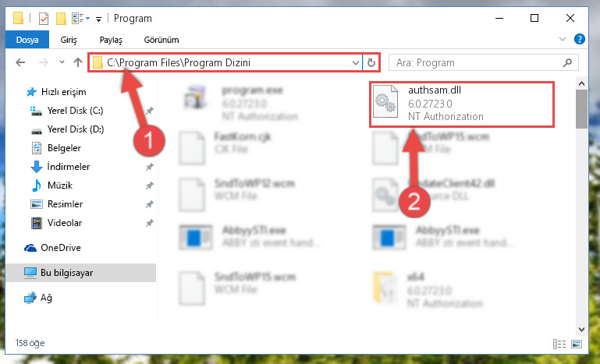Select Yerel Disk (D:) in sidebar
Image resolution: width=600 pixels, height=364 pixels.
point(76,129)
